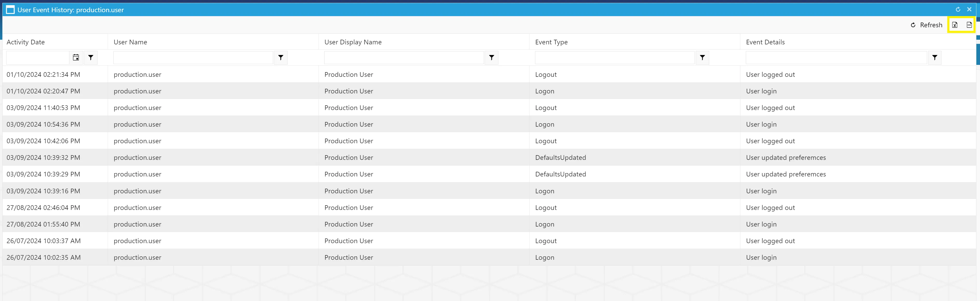Focus the User Name filter field
This screenshot has height=301, width=980.
[193, 57]
